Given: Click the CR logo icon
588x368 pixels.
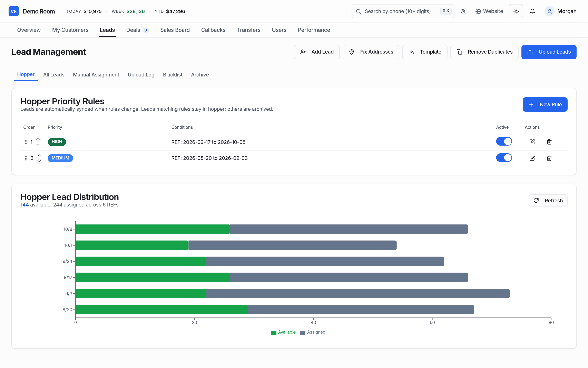Looking at the screenshot, I should pyautogui.click(x=14, y=11).
